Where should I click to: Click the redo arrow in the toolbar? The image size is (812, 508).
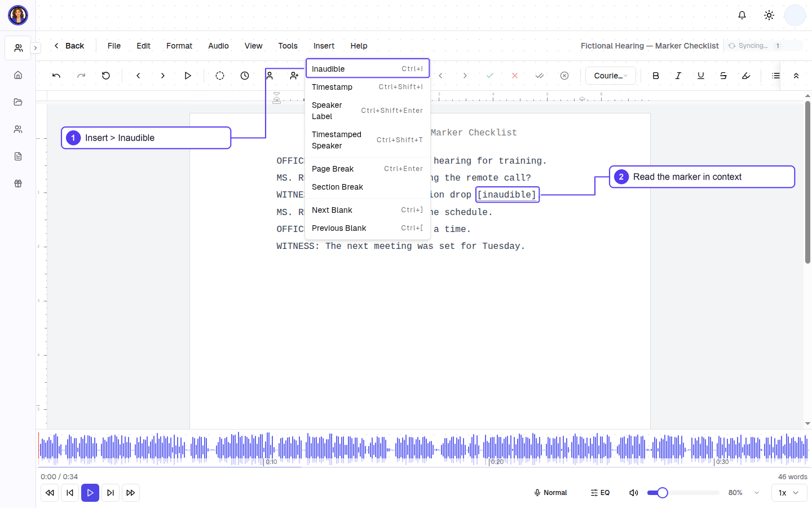point(81,76)
